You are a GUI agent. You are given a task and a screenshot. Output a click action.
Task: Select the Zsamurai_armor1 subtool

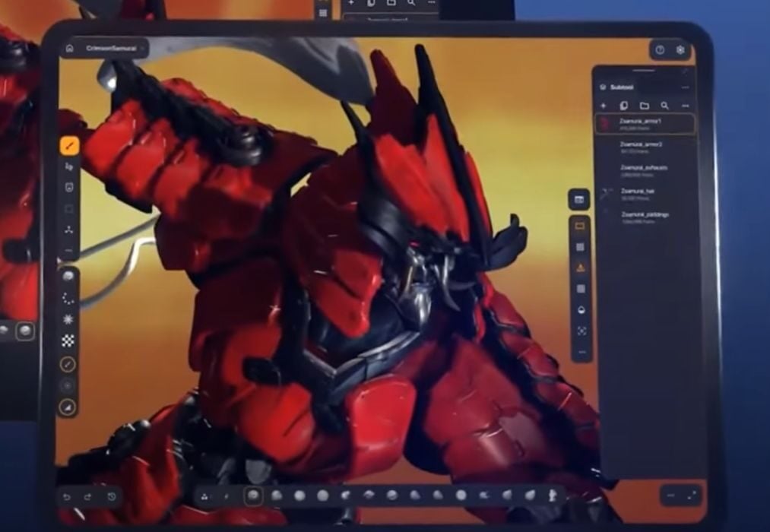[x=645, y=124]
